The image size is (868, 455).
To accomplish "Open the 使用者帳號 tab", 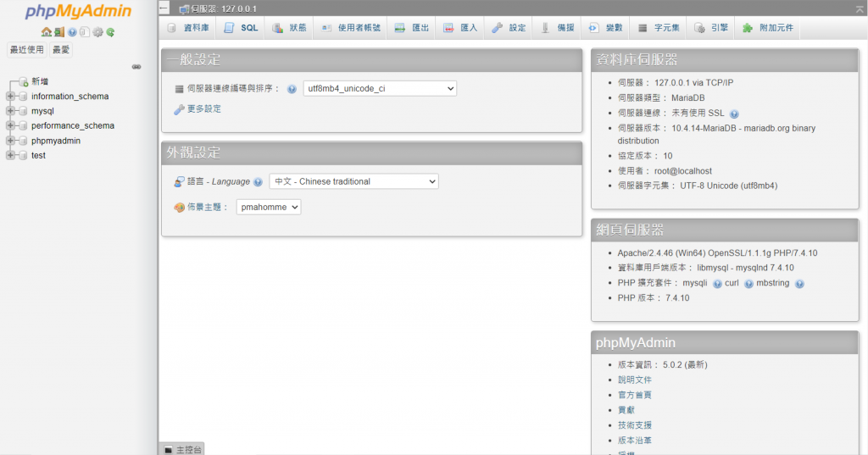I will [351, 28].
